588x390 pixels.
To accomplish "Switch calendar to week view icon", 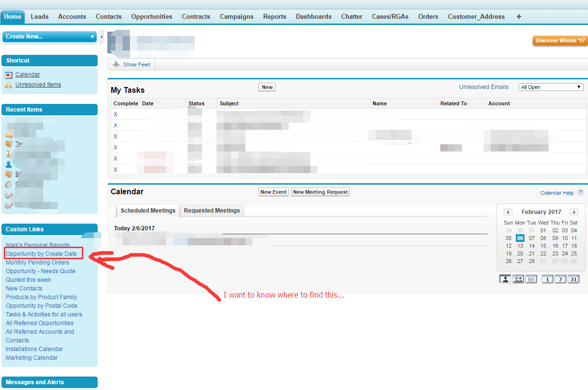I will (560, 279).
